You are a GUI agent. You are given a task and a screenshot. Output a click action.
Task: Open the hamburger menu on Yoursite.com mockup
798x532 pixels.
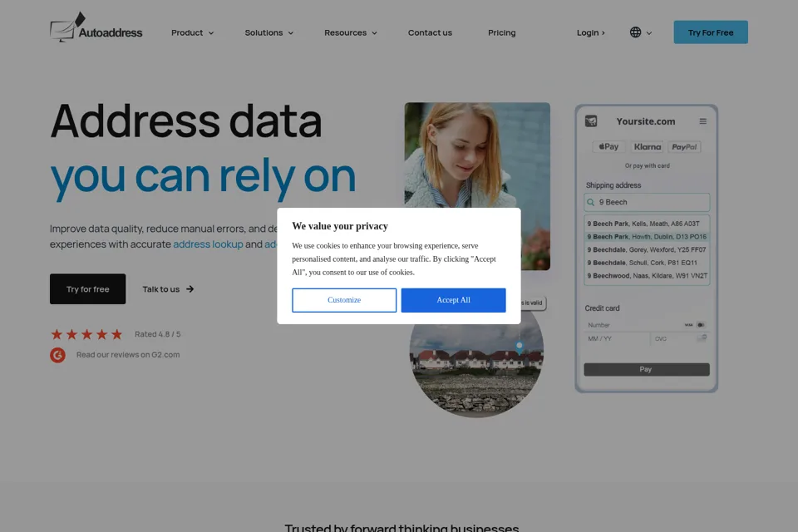coord(703,121)
